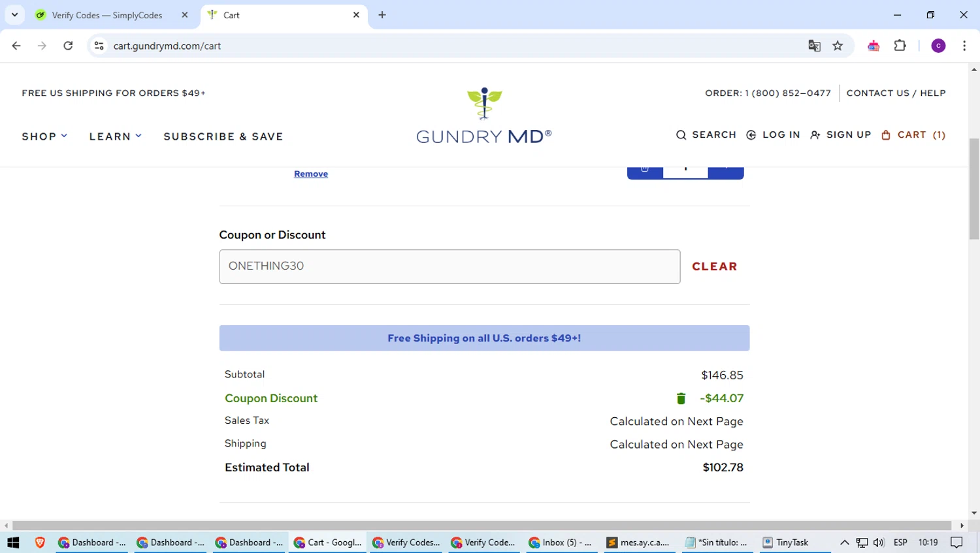
Task: Open the SIGN UP link
Action: point(841,135)
